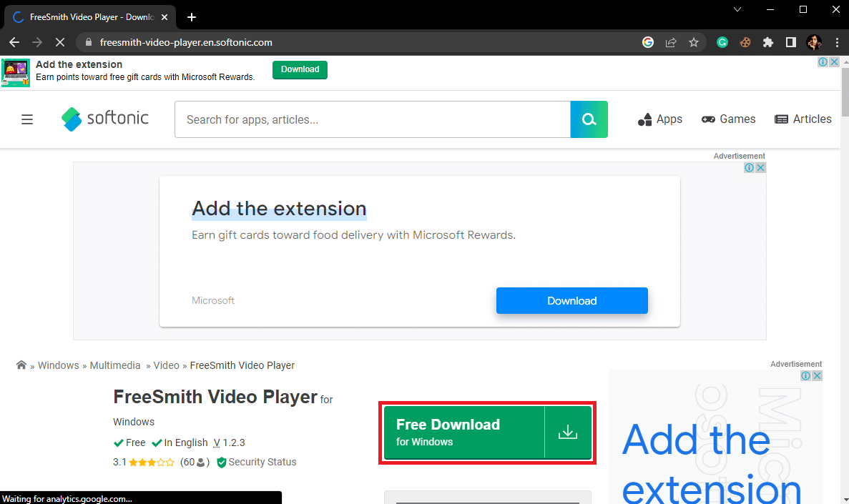View site information via lock icon
This screenshot has height=504, width=849.
click(89, 42)
